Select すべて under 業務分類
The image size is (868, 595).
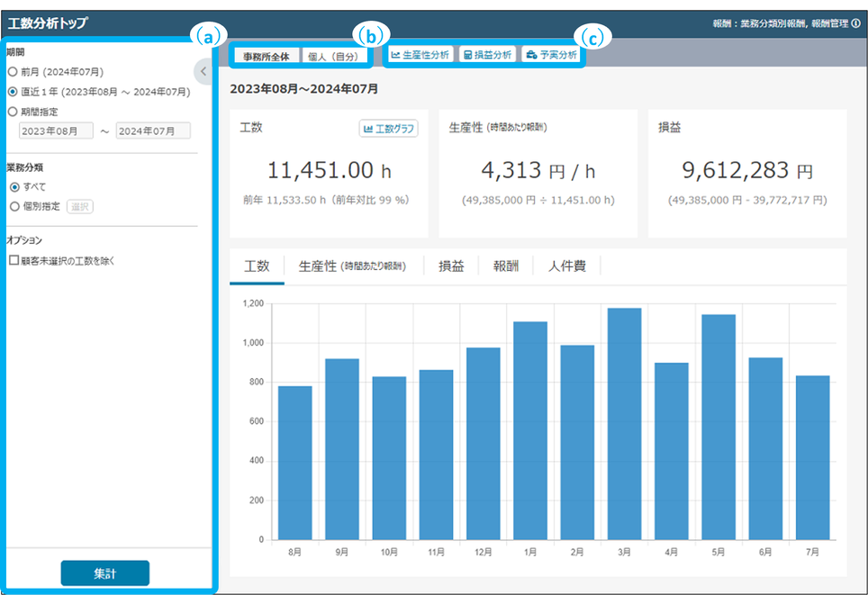14,186
